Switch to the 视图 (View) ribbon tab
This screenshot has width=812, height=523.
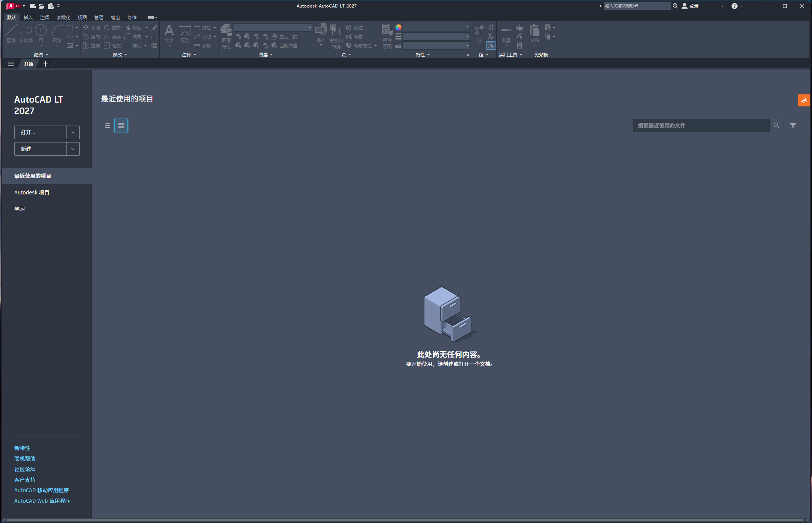[82, 18]
